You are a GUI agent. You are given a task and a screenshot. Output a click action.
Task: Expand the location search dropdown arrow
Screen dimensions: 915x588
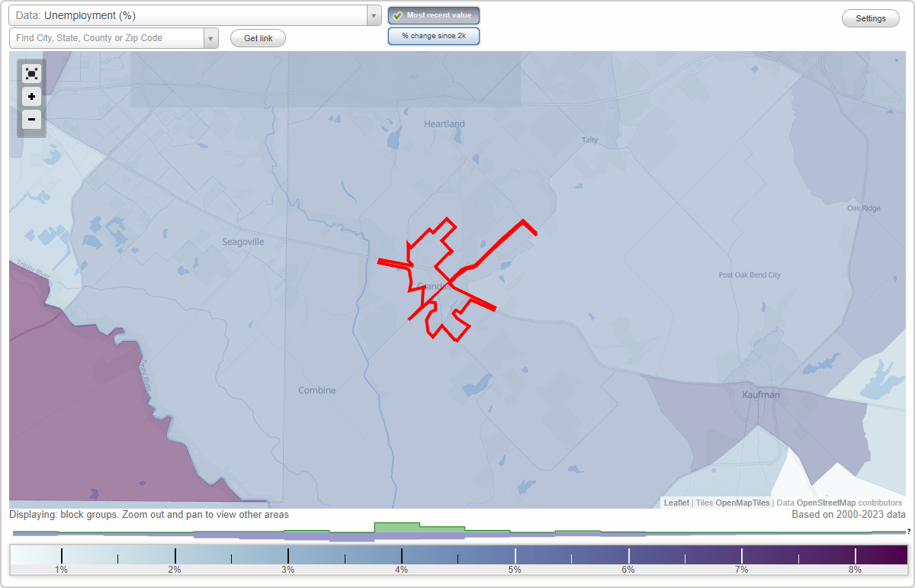point(210,38)
